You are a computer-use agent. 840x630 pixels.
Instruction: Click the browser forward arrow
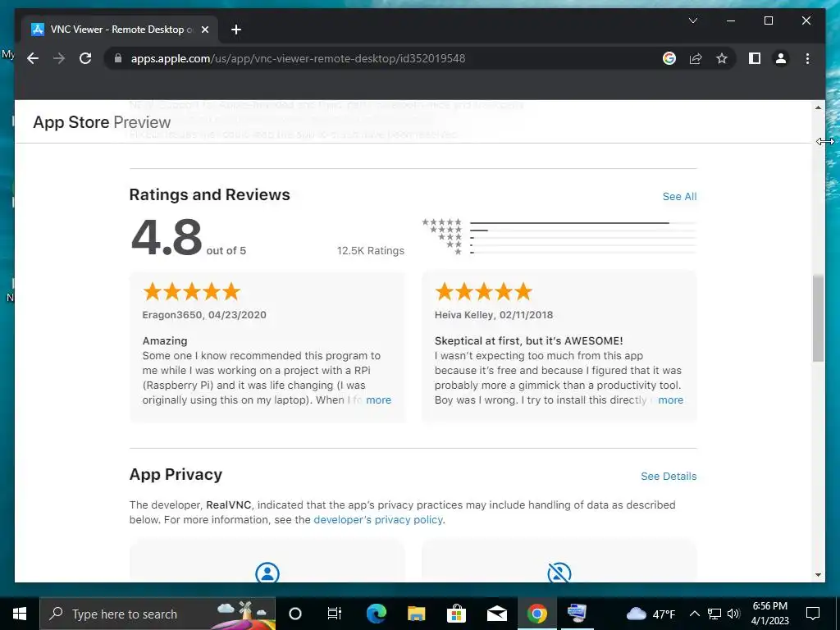pos(59,58)
